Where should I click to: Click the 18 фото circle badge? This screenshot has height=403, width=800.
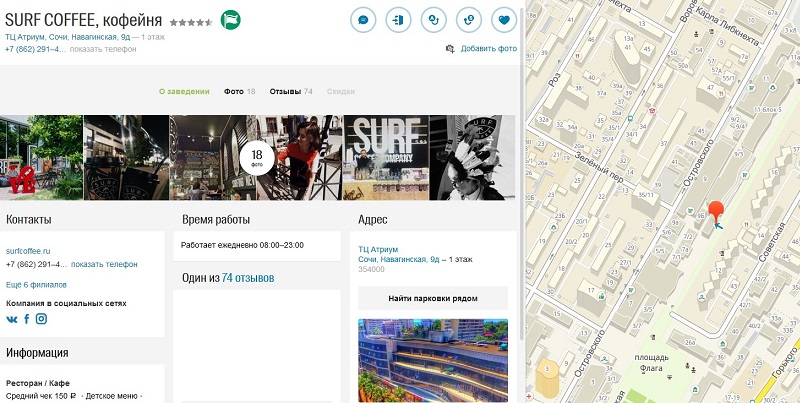pos(257,158)
